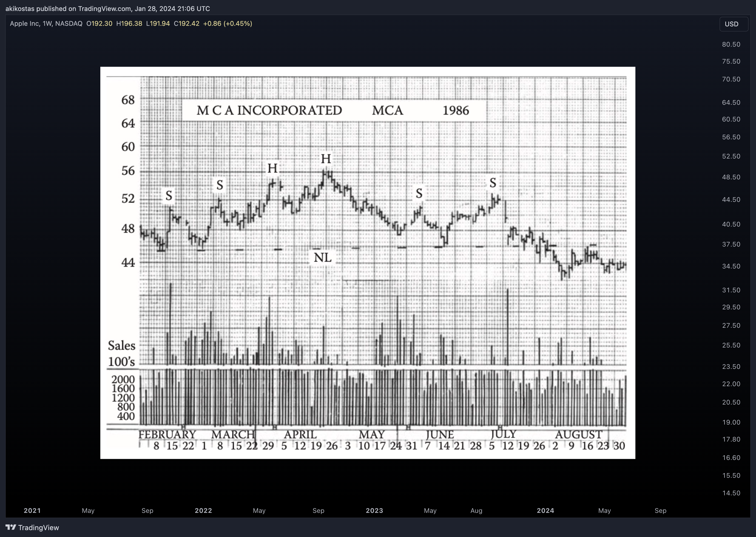The width and height of the screenshot is (756, 537).
Task: Click the JUNE month label in the MCA chart
Action: [440, 434]
